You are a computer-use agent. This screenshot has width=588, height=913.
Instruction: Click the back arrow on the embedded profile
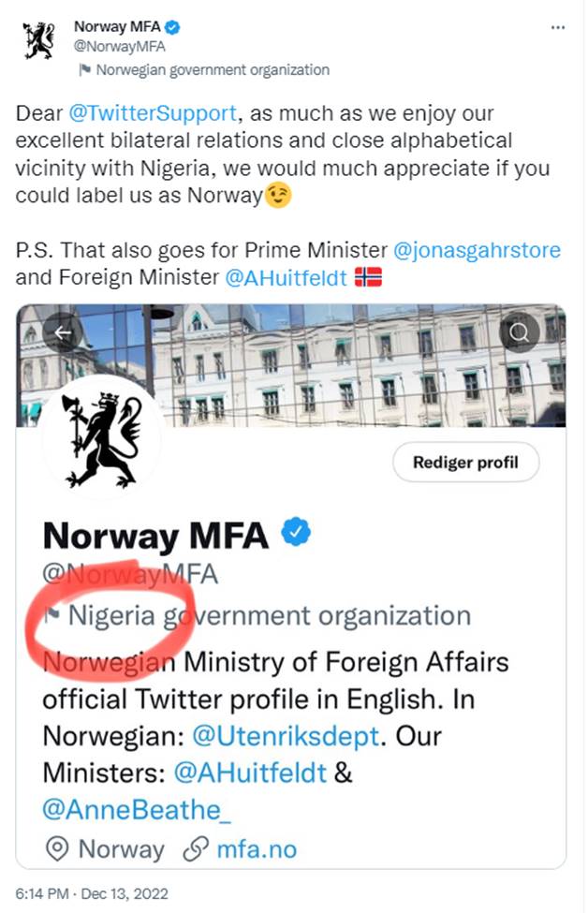click(x=64, y=331)
